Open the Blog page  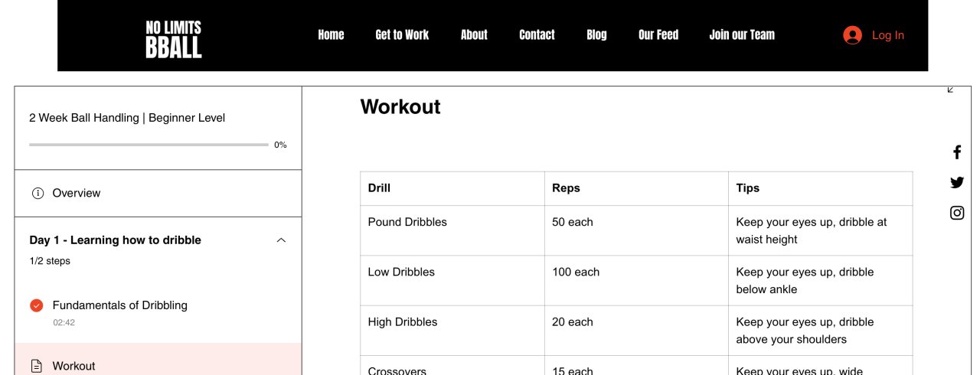[x=596, y=35]
